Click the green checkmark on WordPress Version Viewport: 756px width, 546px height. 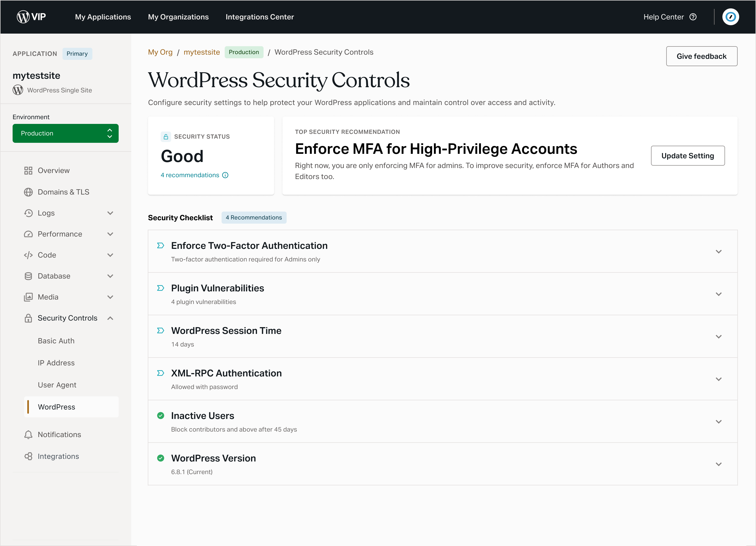tap(161, 458)
